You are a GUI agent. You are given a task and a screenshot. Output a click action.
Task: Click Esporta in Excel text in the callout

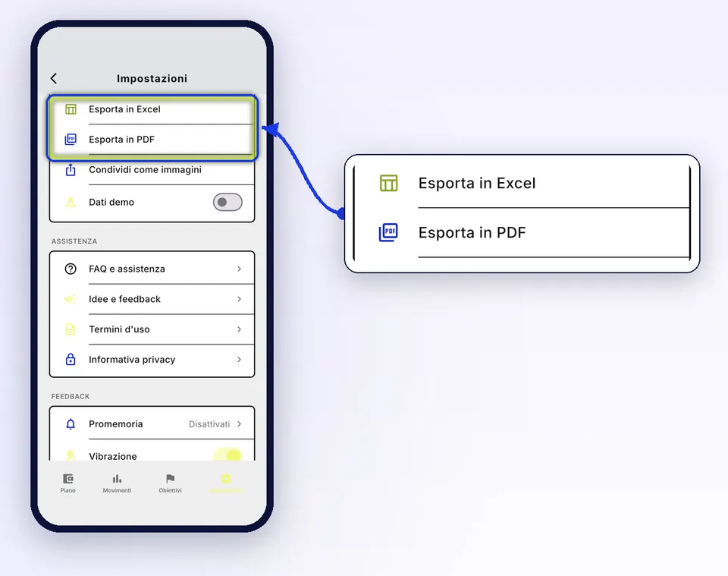477,183
